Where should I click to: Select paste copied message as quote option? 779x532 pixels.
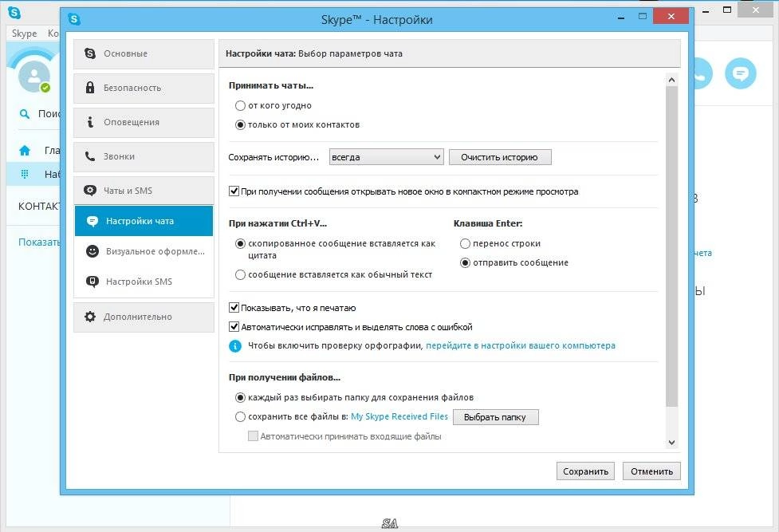click(x=241, y=243)
